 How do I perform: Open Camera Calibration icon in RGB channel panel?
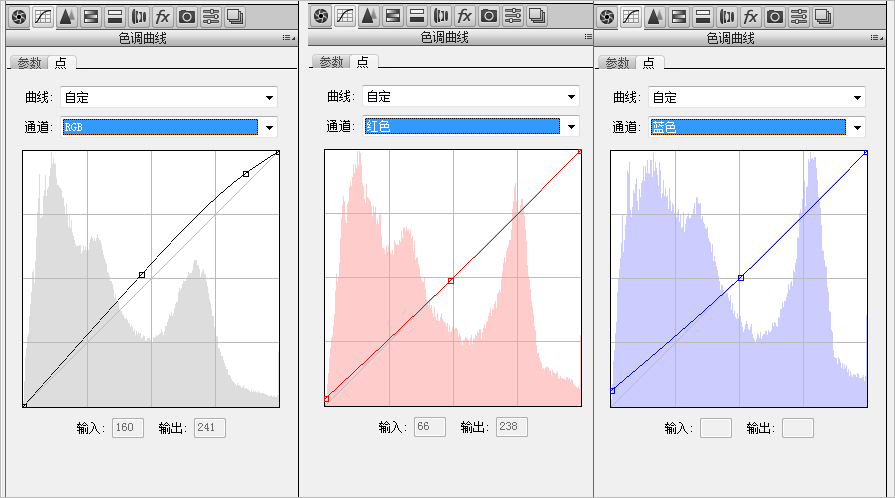coord(187,17)
